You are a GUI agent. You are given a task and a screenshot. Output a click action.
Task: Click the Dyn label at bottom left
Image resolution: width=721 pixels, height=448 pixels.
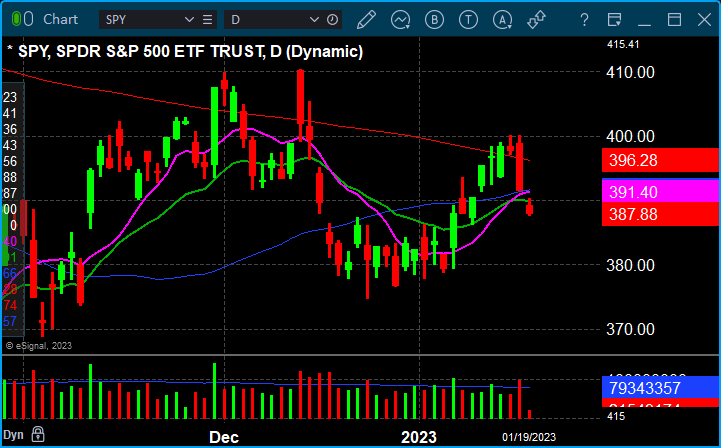(13, 435)
